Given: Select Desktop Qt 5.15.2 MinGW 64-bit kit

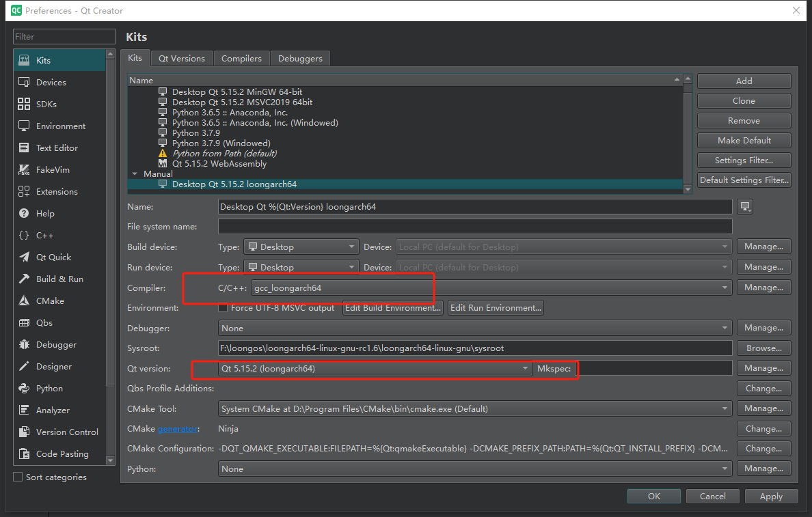Looking at the screenshot, I should point(236,92).
